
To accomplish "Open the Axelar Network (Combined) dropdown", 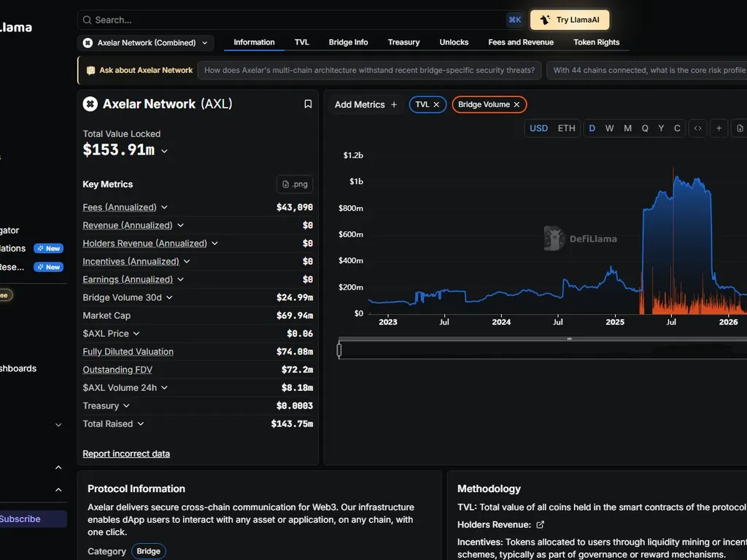I will click(x=146, y=43).
